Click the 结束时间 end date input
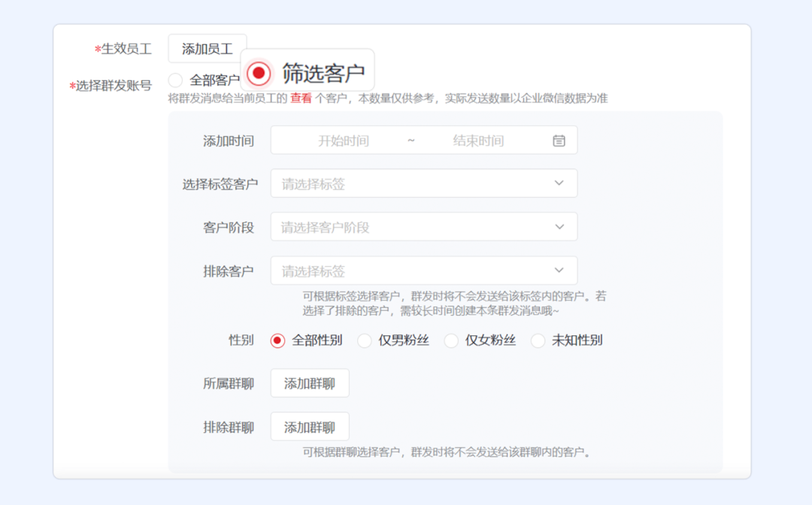The image size is (812, 505). [478, 141]
